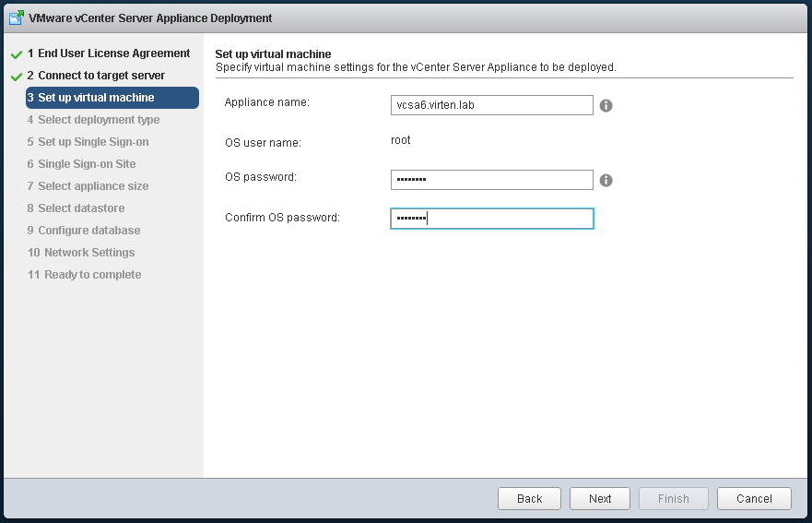This screenshot has width=812, height=523.
Task: Open step 8 Select datastore
Action: [76, 208]
